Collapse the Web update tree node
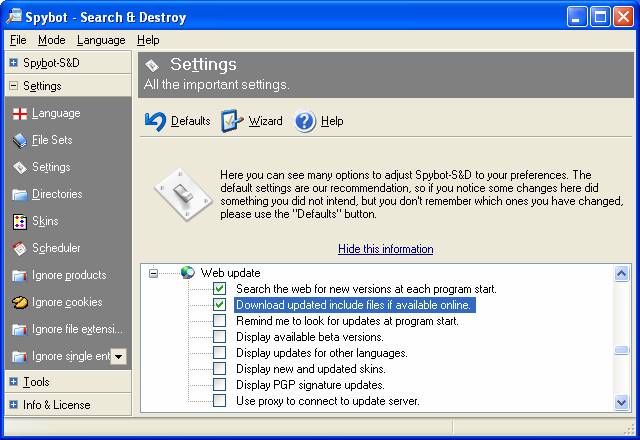Screen dimensions: 640x440 153,273
